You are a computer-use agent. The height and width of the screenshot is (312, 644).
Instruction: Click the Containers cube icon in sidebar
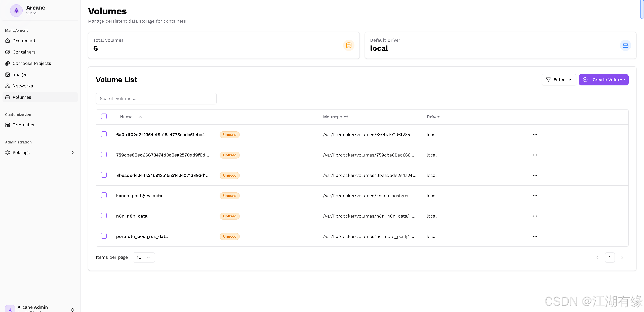8,52
